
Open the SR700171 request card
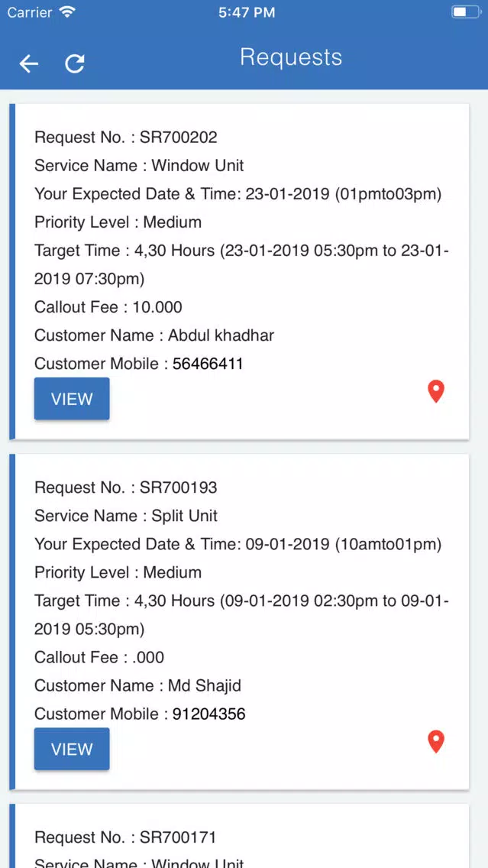click(x=239, y=836)
